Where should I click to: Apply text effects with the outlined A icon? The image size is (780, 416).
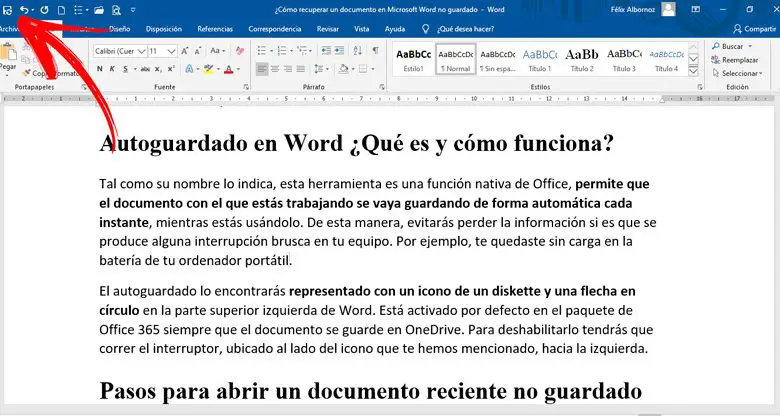189,69
